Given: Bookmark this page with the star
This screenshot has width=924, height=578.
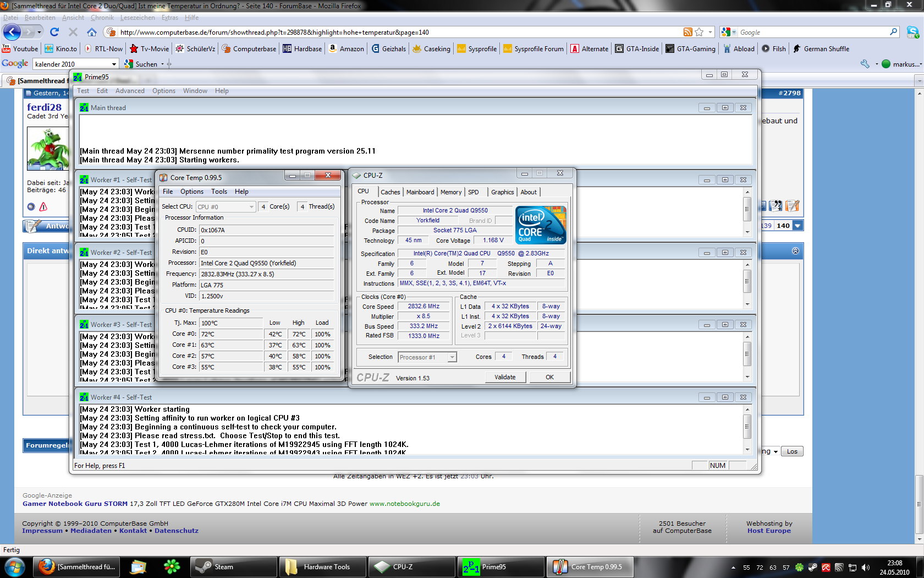Looking at the screenshot, I should pyautogui.click(x=699, y=32).
